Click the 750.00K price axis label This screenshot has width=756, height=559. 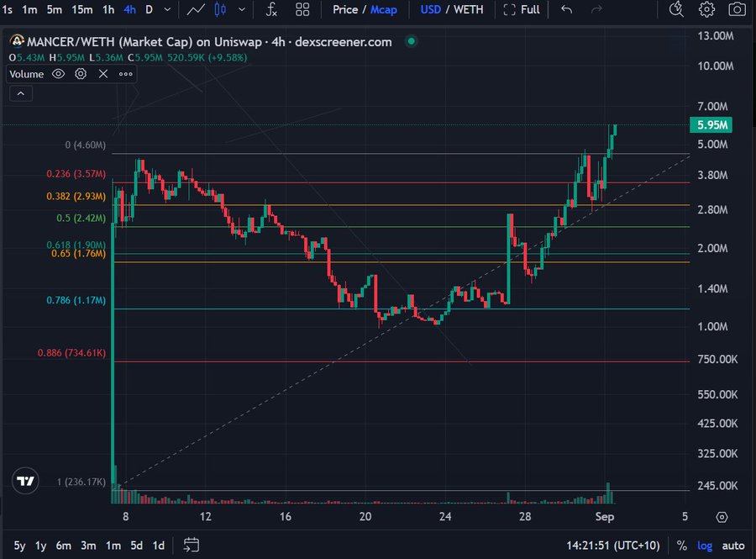tap(717, 359)
